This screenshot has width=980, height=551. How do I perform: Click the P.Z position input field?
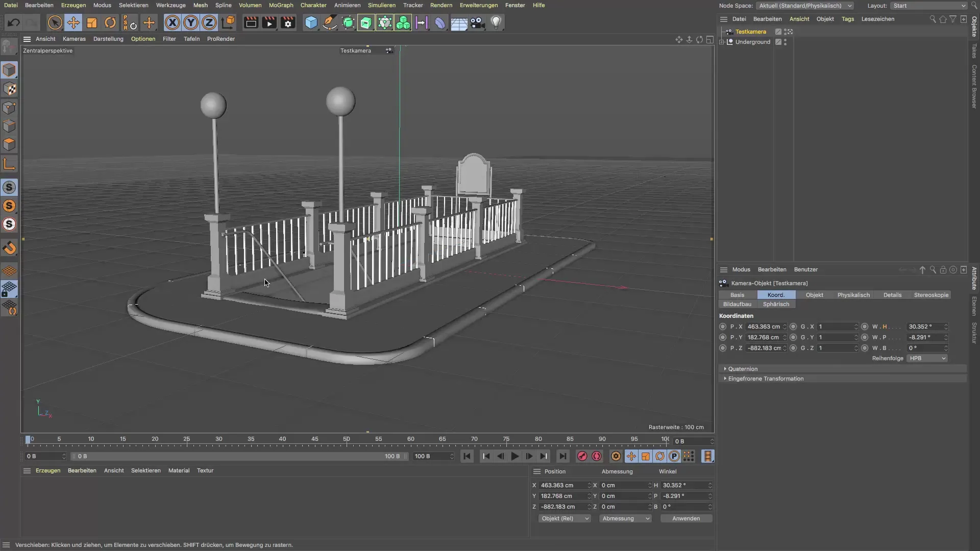[x=766, y=348]
